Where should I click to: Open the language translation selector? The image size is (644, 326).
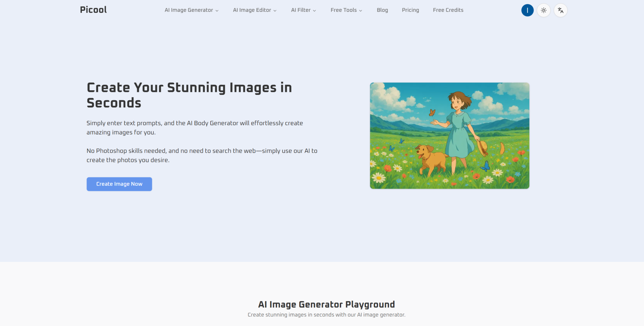coord(560,10)
